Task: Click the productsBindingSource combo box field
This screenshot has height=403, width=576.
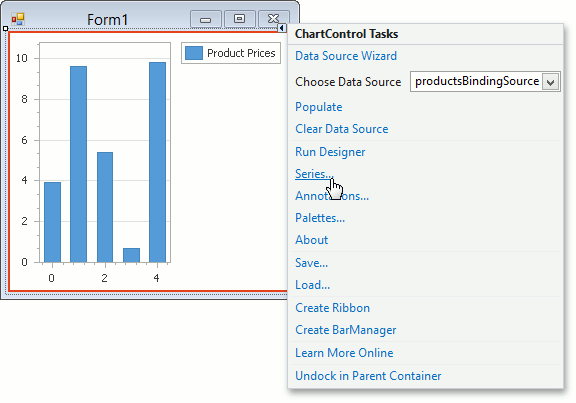Action: click(485, 82)
